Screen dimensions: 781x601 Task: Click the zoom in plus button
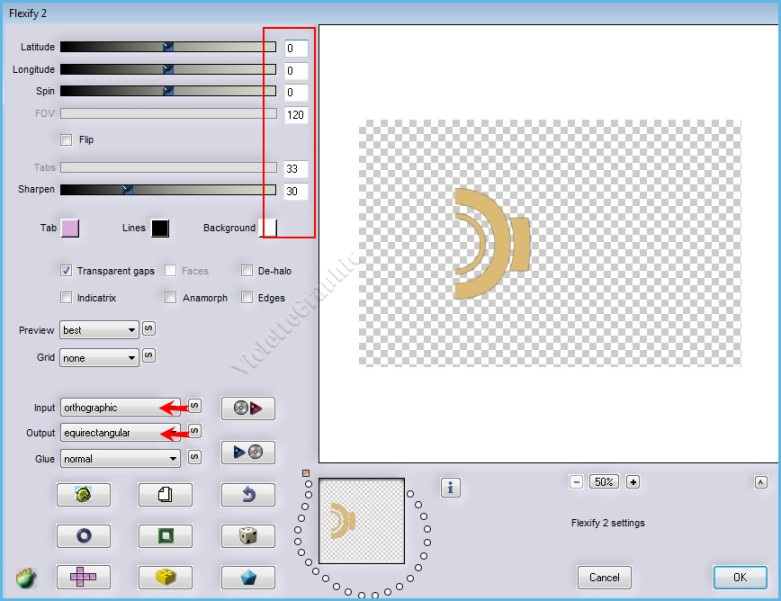(x=633, y=481)
